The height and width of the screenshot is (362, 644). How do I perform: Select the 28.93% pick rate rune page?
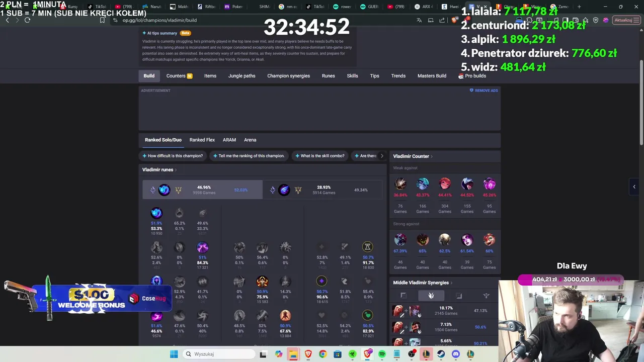(323, 190)
